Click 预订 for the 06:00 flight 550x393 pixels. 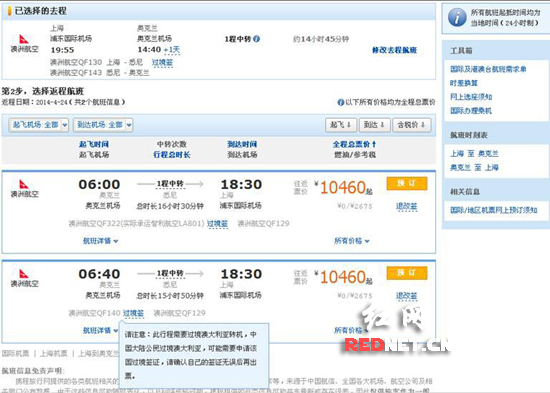click(407, 184)
